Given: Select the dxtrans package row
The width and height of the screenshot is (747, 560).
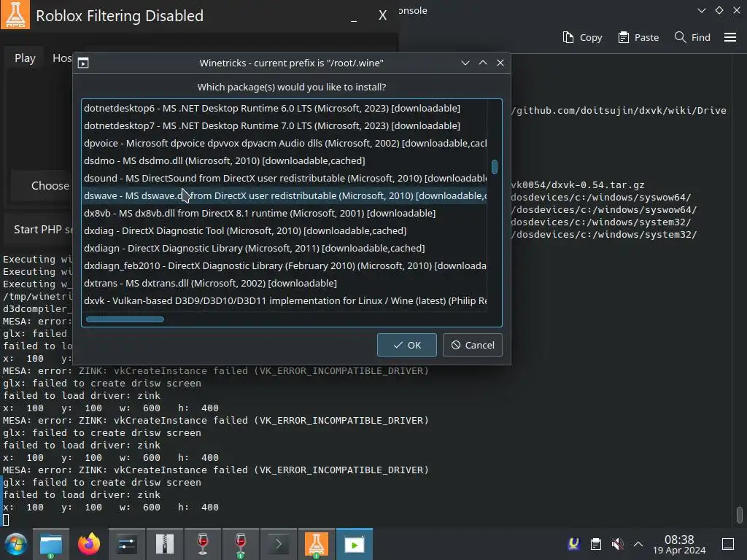Looking at the screenshot, I should tap(285, 284).
